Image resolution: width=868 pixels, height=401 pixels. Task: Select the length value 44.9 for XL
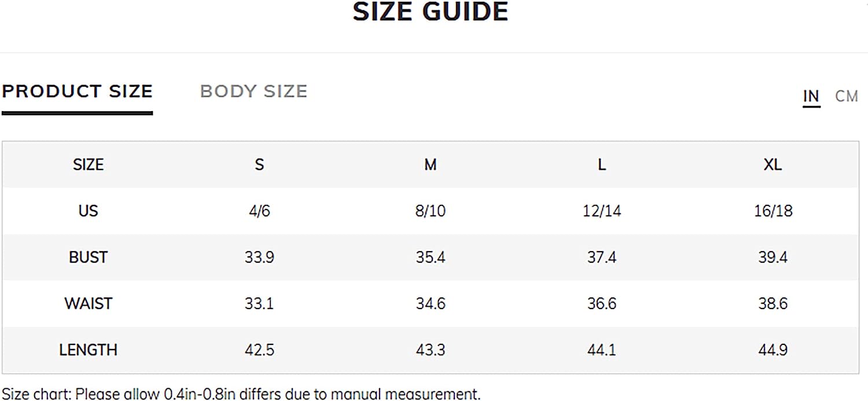[773, 350]
